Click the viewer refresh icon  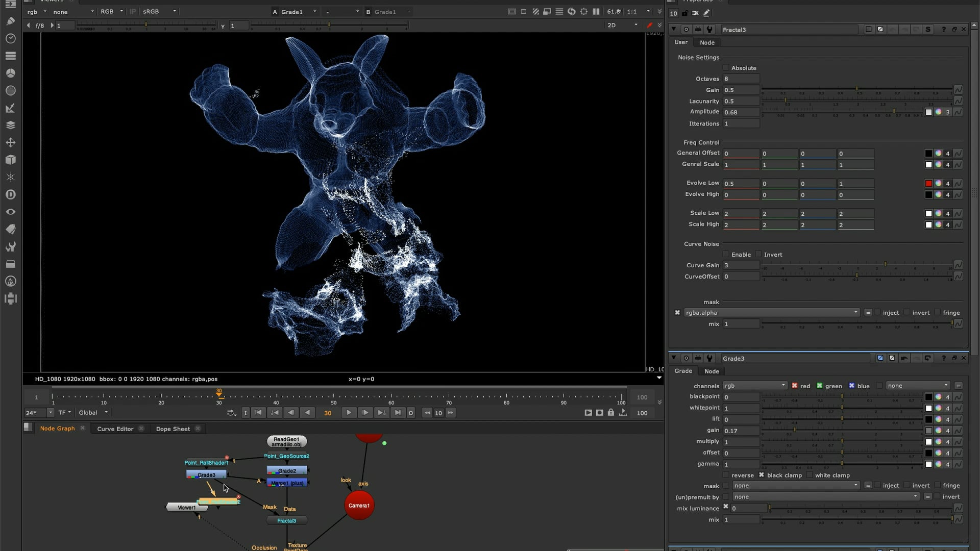point(571,11)
